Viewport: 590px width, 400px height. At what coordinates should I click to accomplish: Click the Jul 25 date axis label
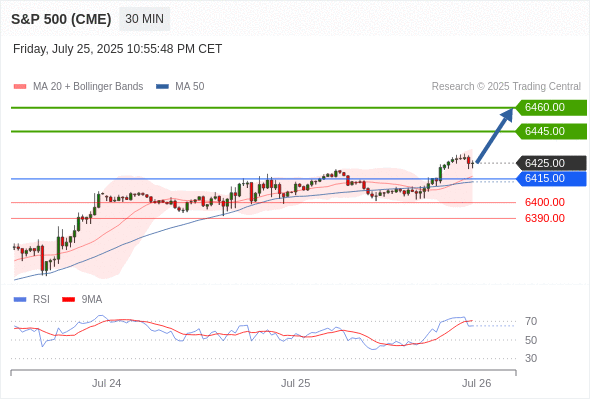pyautogui.click(x=296, y=383)
